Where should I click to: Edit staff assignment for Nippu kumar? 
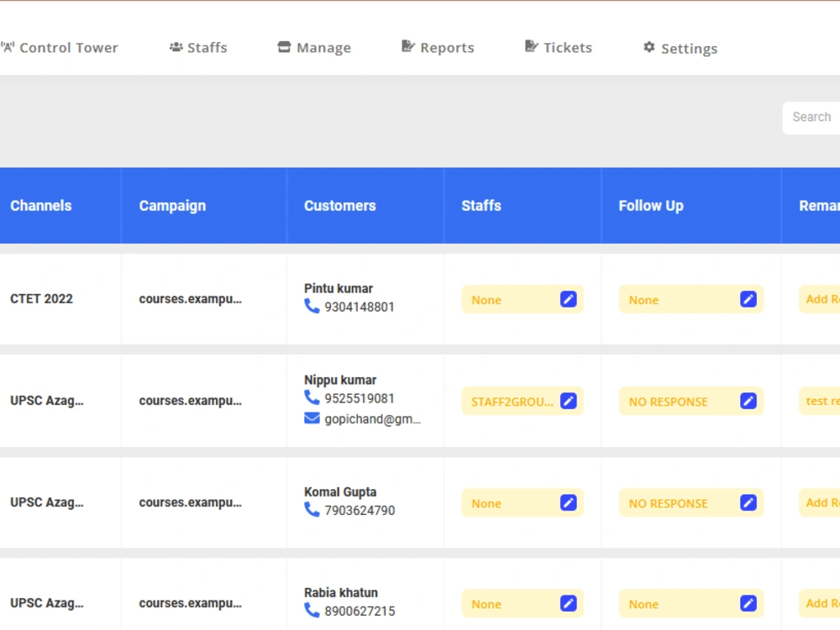pyautogui.click(x=569, y=401)
